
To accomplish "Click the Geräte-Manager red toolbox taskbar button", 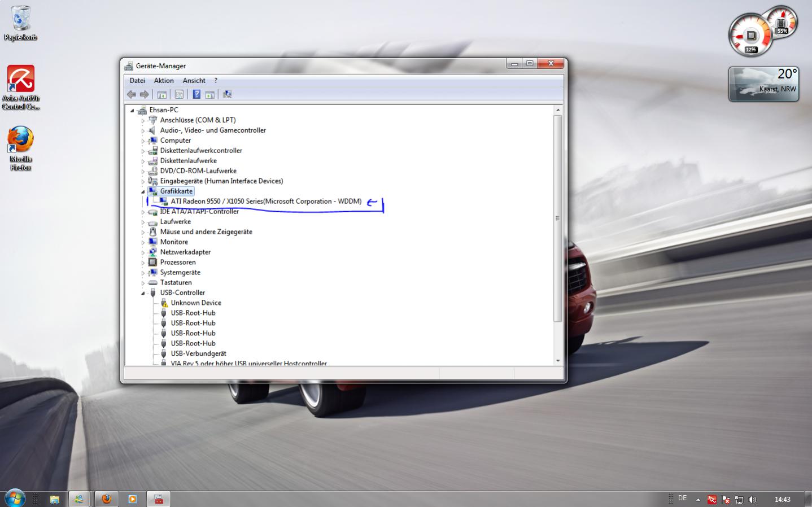I will pyautogui.click(x=159, y=499).
